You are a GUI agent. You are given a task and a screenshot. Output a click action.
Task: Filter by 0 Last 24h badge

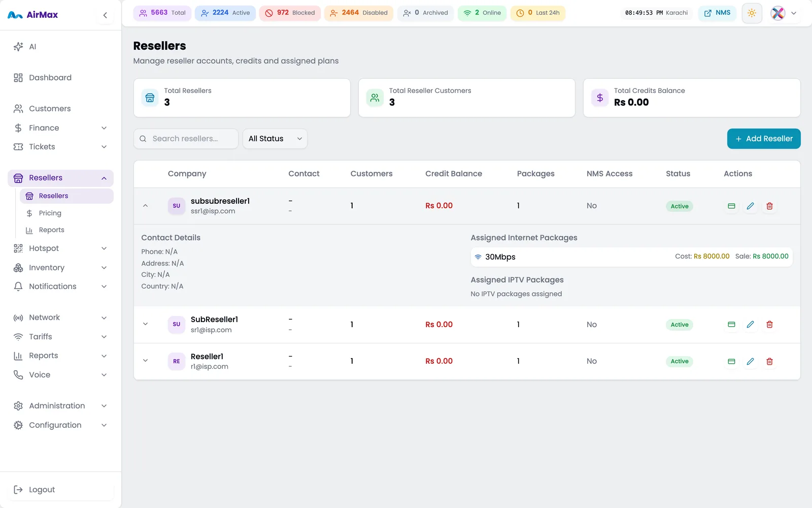538,13
